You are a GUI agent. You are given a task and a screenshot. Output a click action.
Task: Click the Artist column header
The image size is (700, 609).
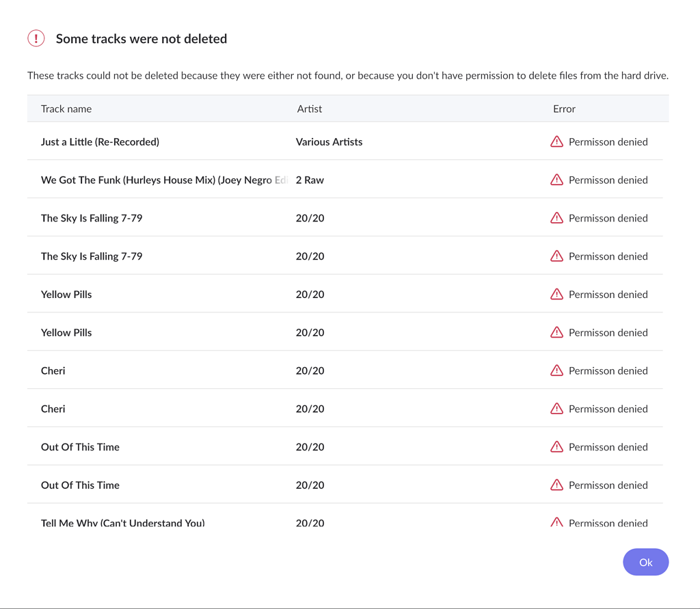point(309,108)
